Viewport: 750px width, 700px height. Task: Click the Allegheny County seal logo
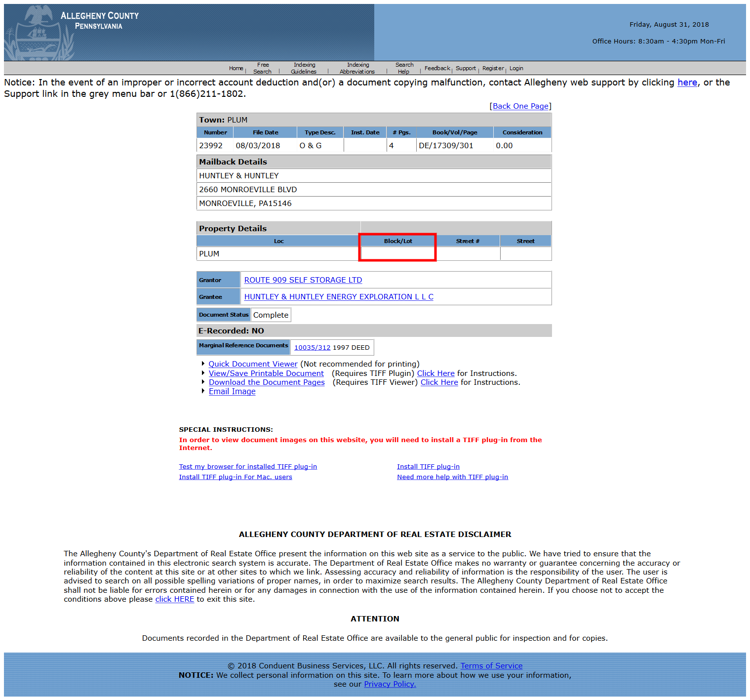pos(39,33)
